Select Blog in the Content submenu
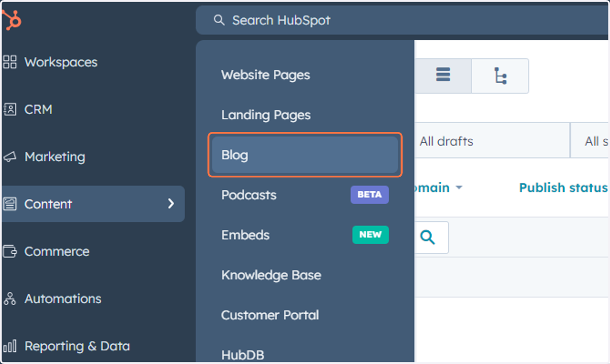Viewport: 610px width, 364px height. tap(305, 155)
